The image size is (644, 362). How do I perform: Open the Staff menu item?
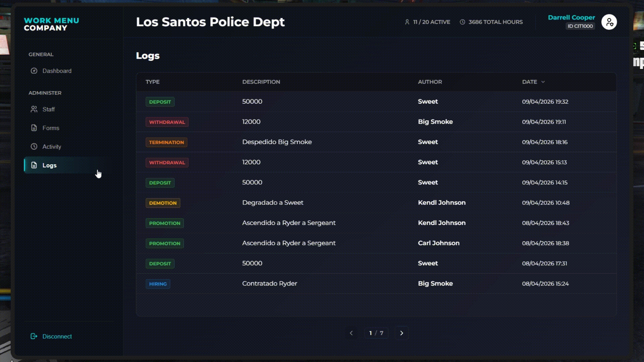pyautogui.click(x=49, y=109)
